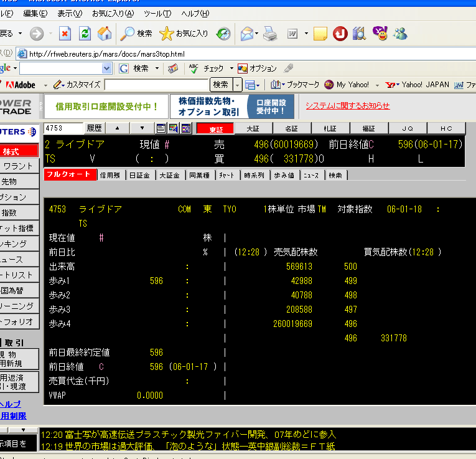Refresh the page with green arrows icon
This screenshot has height=459, width=476.
point(85,34)
